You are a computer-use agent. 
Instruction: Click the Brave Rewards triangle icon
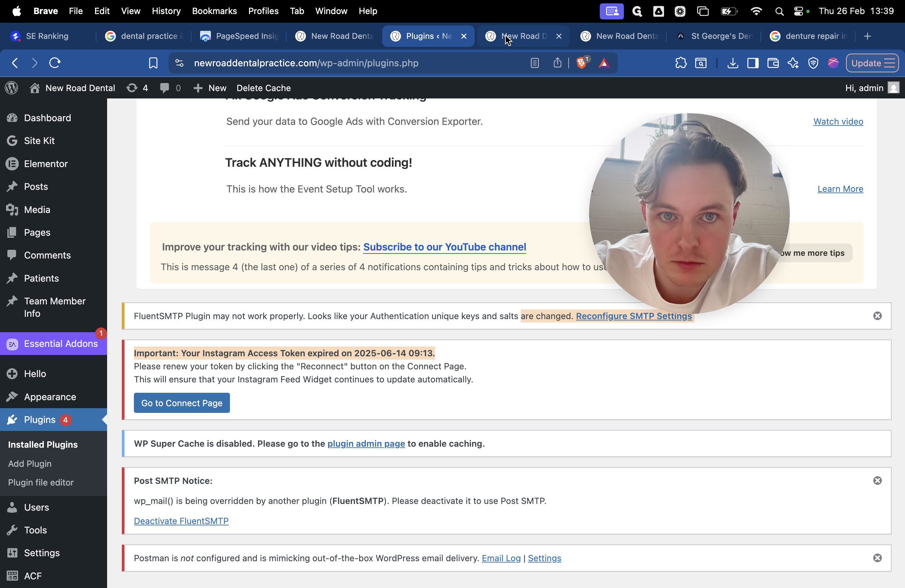(604, 63)
